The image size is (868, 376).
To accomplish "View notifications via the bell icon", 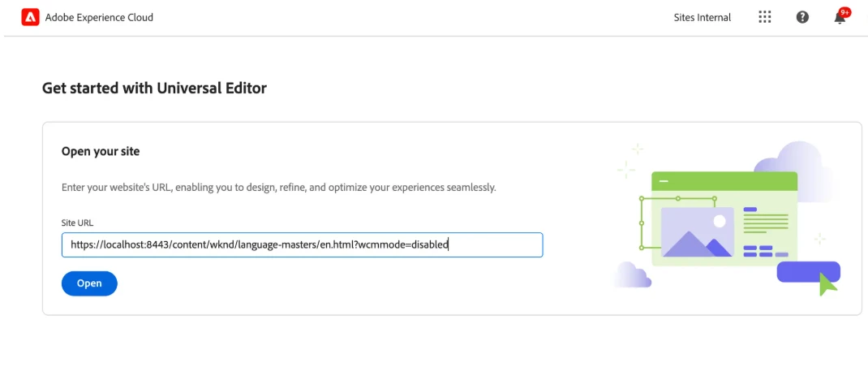I will [x=840, y=19].
